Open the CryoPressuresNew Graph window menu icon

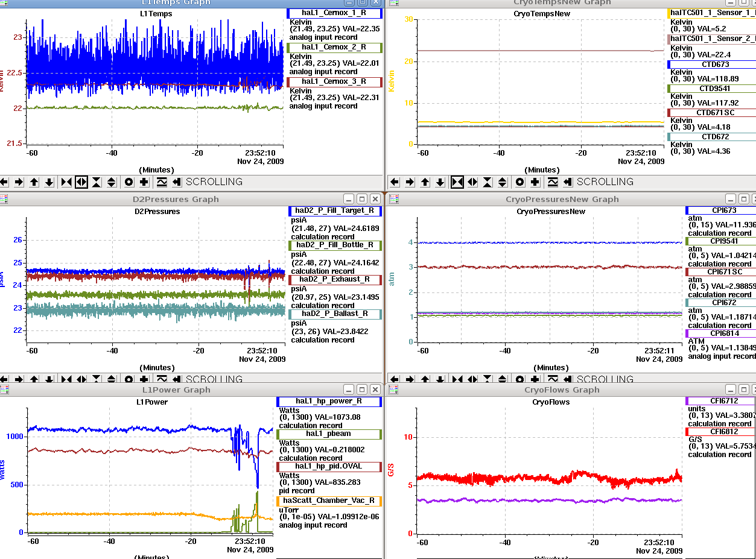394,199
